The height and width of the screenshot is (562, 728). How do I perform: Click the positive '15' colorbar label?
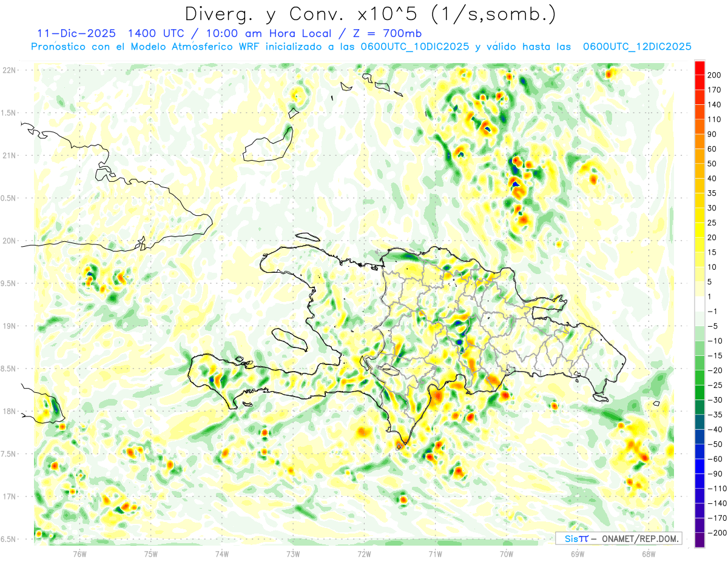point(713,252)
